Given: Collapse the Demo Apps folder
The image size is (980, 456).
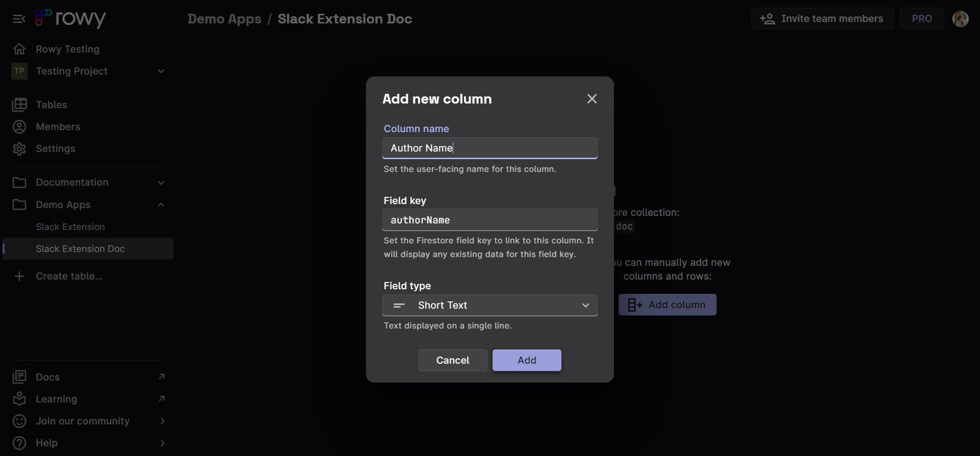Looking at the screenshot, I should 161,205.
